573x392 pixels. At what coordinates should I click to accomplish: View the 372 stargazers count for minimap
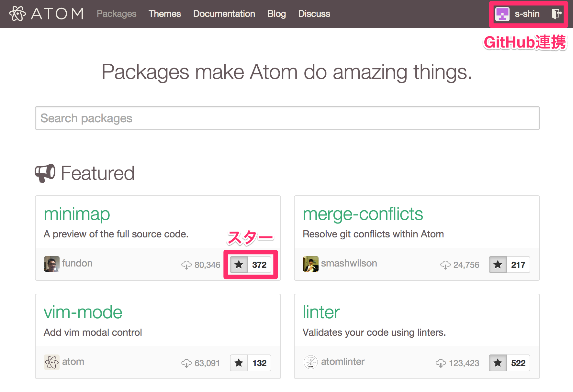259,265
